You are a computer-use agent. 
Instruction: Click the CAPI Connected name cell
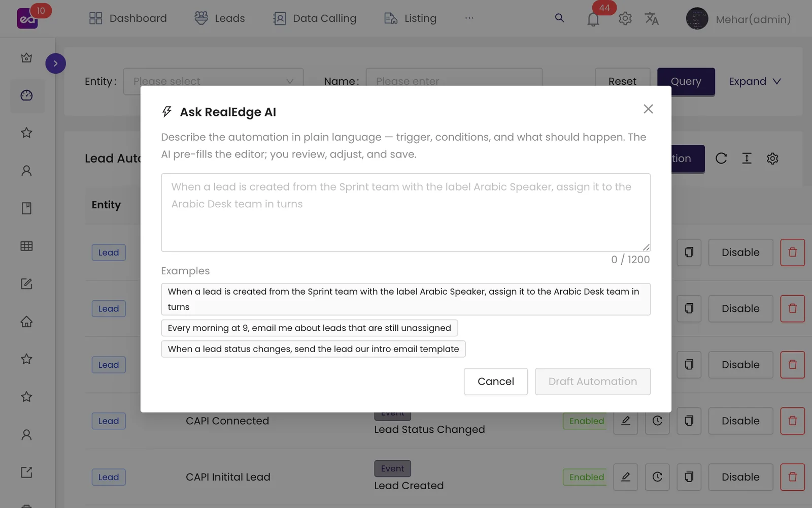[x=227, y=421]
